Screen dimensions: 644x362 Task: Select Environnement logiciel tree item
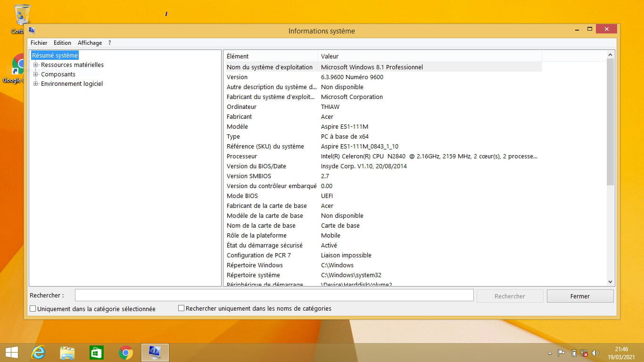[x=72, y=84]
